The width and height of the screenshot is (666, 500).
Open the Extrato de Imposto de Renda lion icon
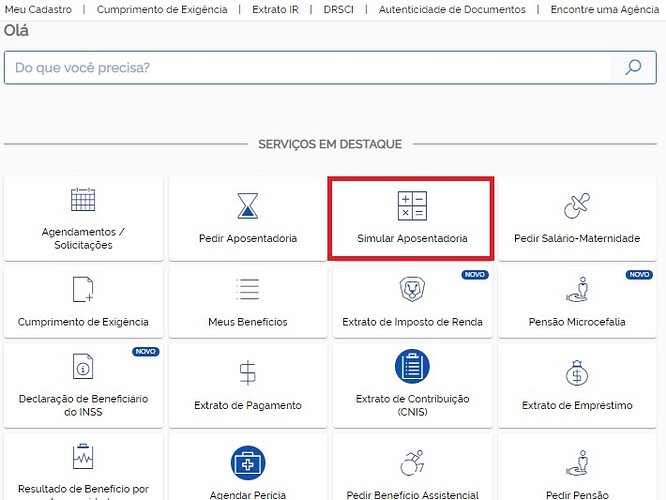[412, 289]
